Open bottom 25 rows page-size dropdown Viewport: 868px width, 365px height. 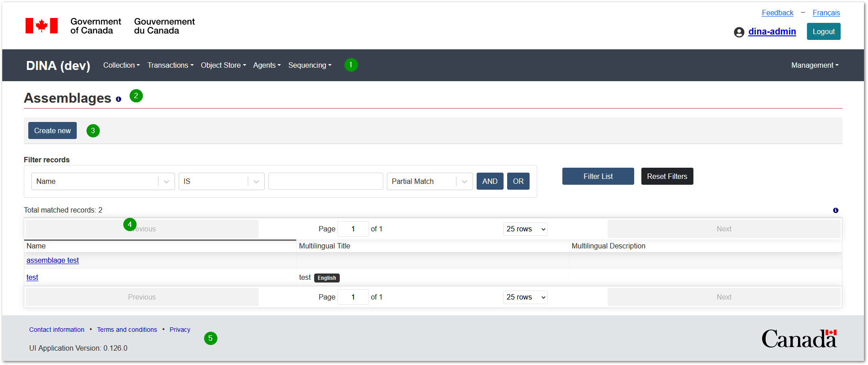click(525, 297)
